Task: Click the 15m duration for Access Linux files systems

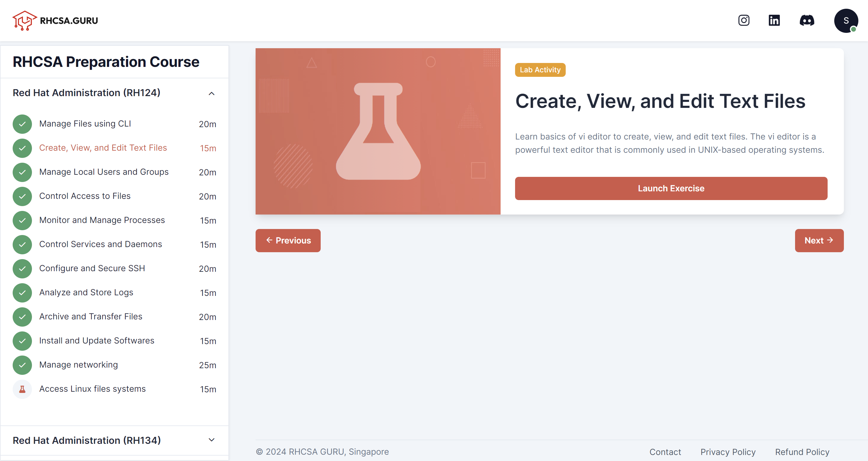Action: point(208,390)
